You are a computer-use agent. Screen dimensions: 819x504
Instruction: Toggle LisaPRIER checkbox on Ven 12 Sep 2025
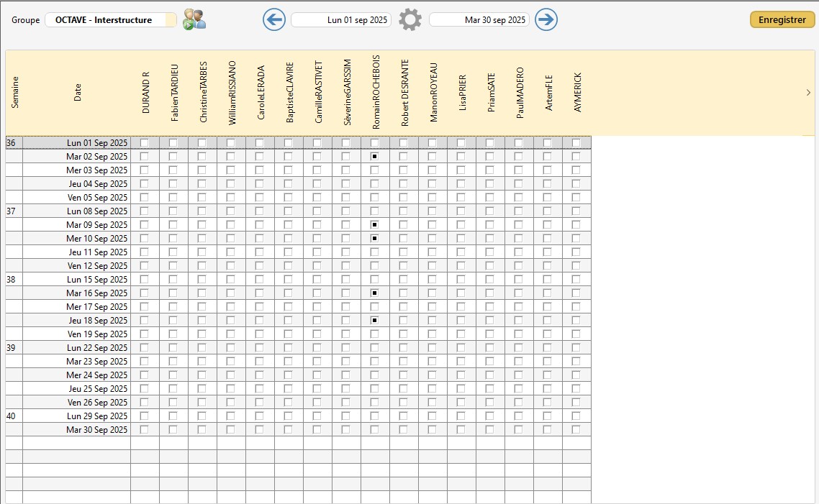point(461,265)
